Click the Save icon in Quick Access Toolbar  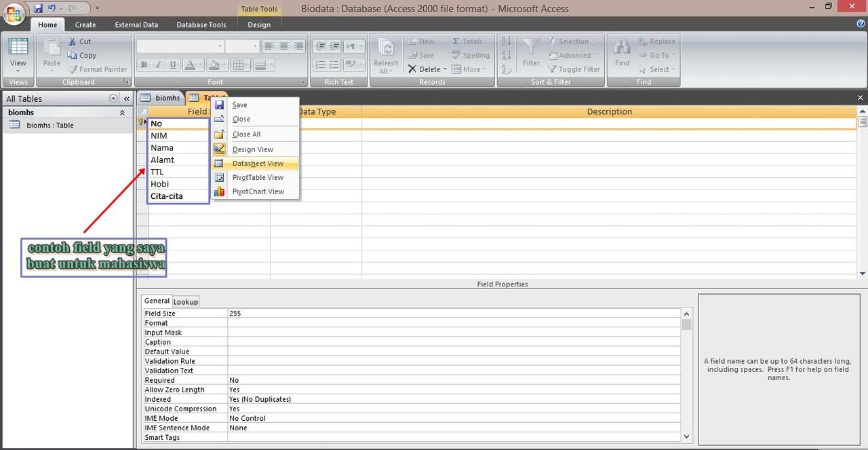point(38,8)
